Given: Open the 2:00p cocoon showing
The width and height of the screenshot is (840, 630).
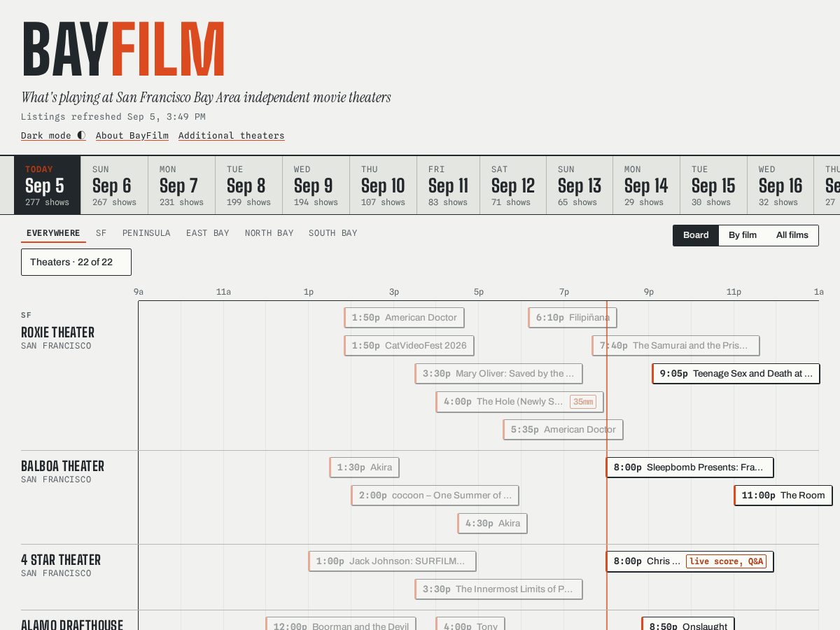Looking at the screenshot, I should click(435, 496).
